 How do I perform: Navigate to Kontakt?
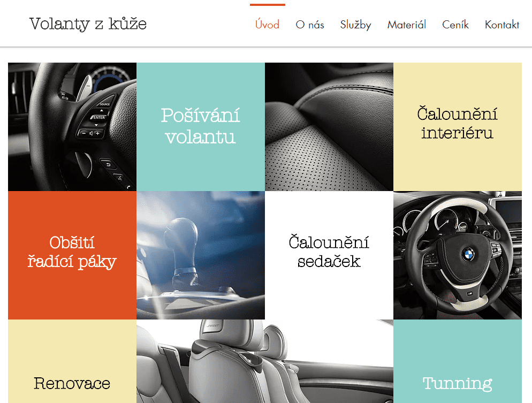coord(502,25)
